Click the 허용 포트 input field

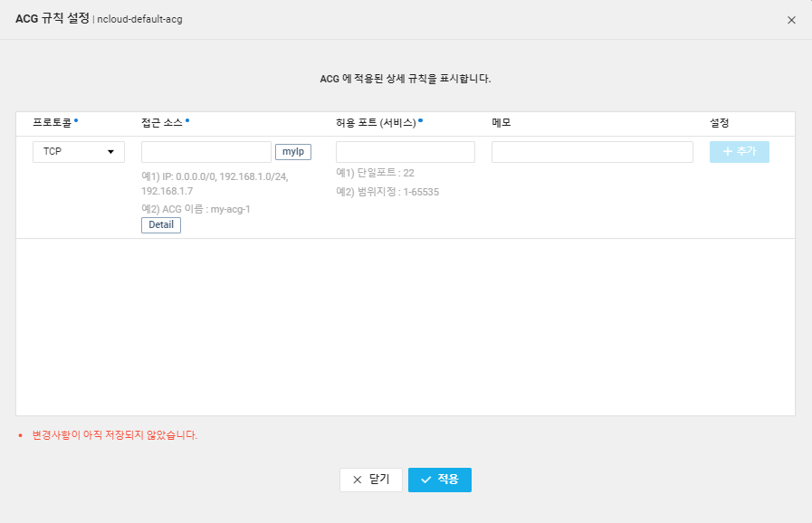point(405,152)
